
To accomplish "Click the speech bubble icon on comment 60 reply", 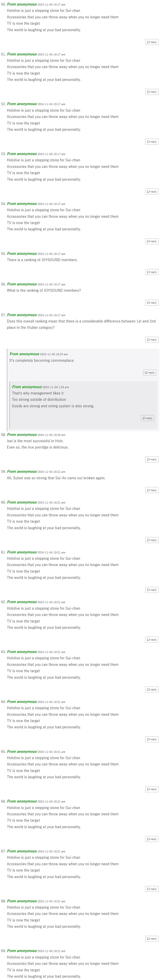I will (x=148, y=540).
